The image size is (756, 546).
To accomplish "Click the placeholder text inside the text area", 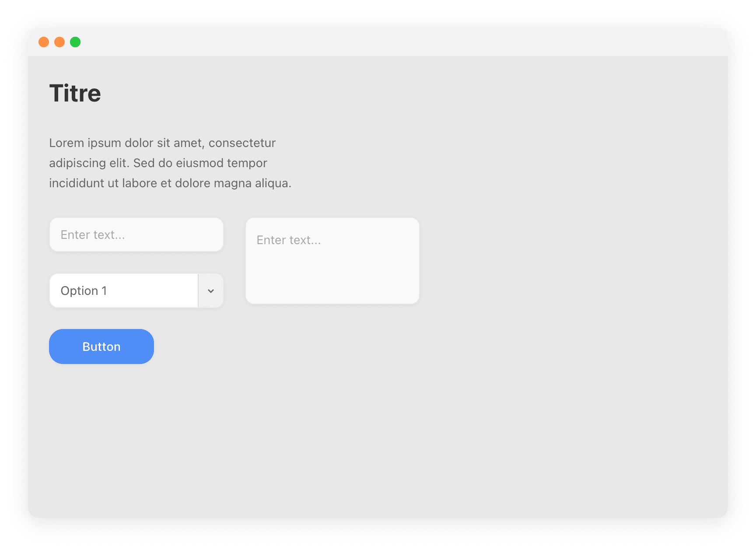I will pos(289,240).
